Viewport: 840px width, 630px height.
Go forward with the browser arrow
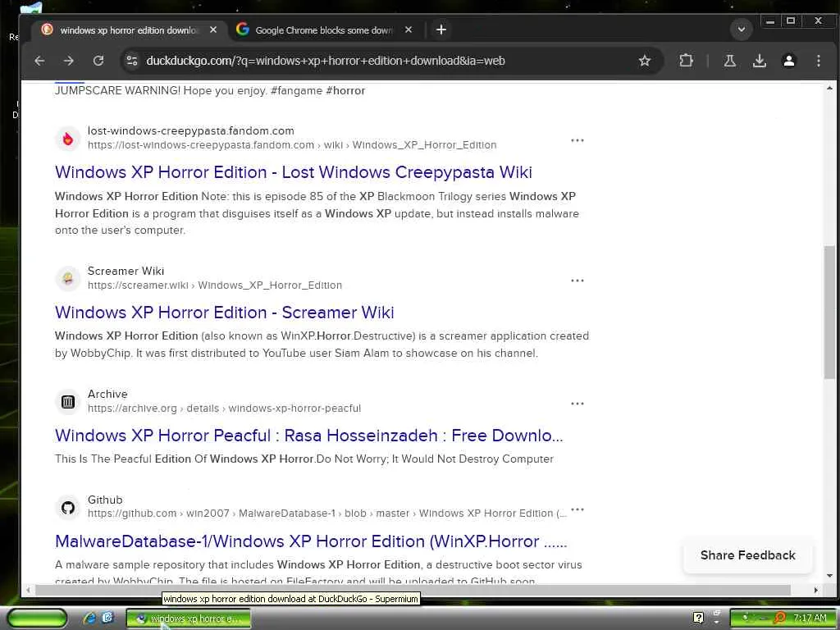[69, 61]
